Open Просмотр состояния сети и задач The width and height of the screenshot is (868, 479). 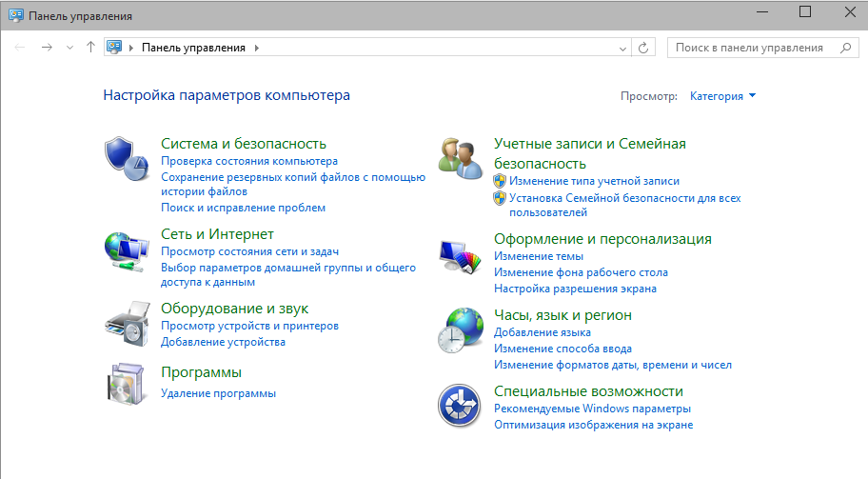pyautogui.click(x=249, y=251)
